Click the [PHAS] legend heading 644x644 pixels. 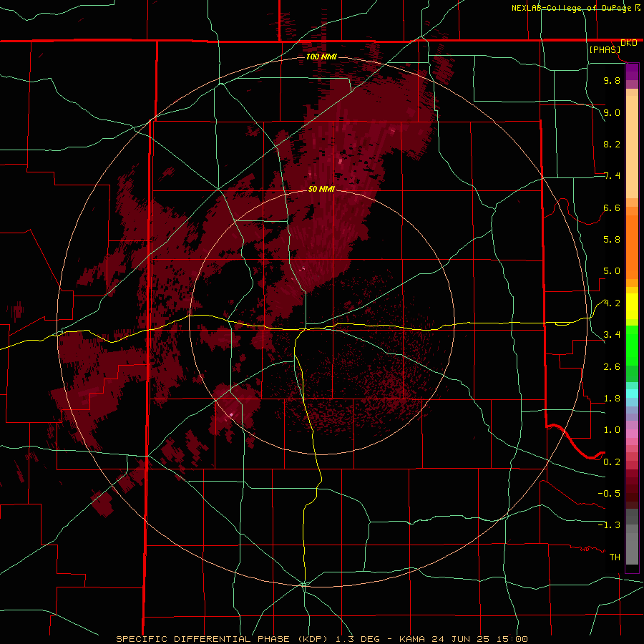click(x=605, y=50)
